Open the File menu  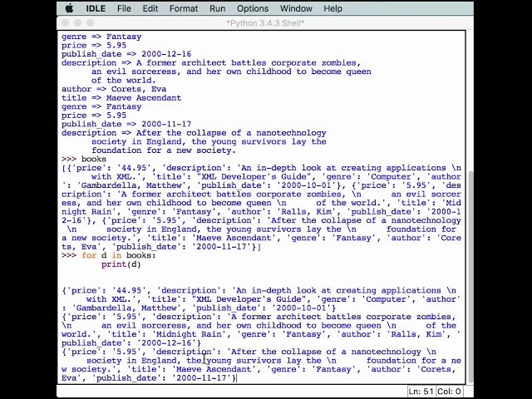click(x=124, y=8)
